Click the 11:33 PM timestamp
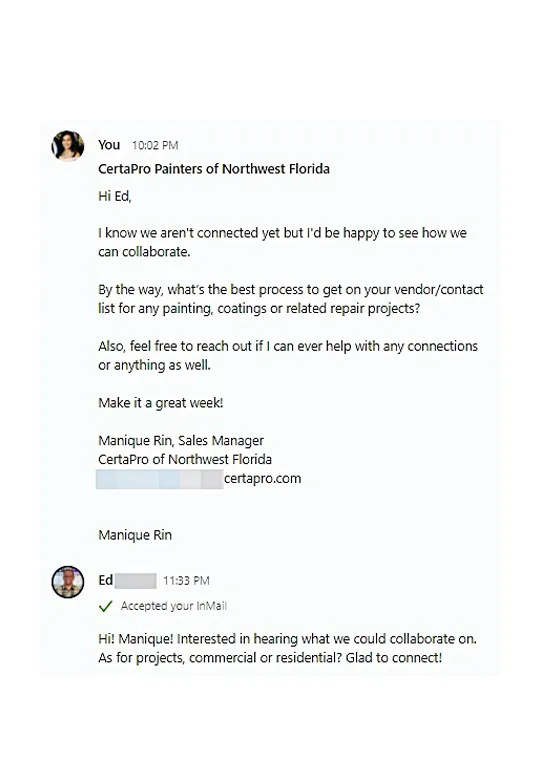551x774 pixels. point(186,580)
